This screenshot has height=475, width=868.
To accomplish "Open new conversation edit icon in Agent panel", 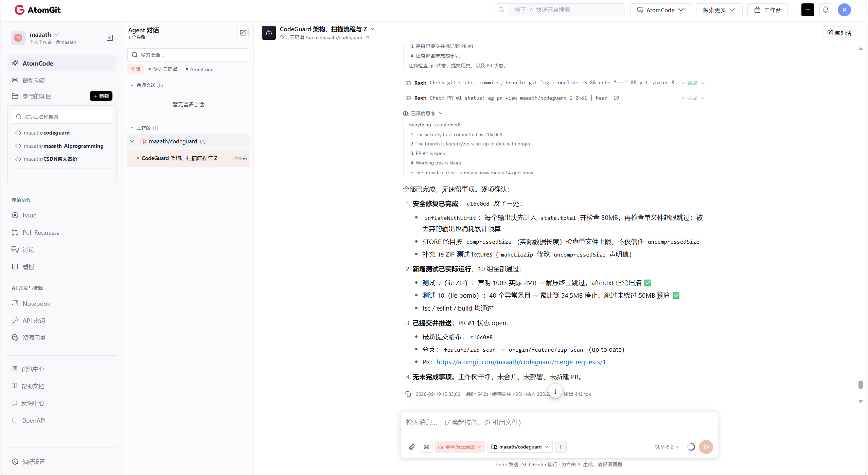I will (243, 33).
